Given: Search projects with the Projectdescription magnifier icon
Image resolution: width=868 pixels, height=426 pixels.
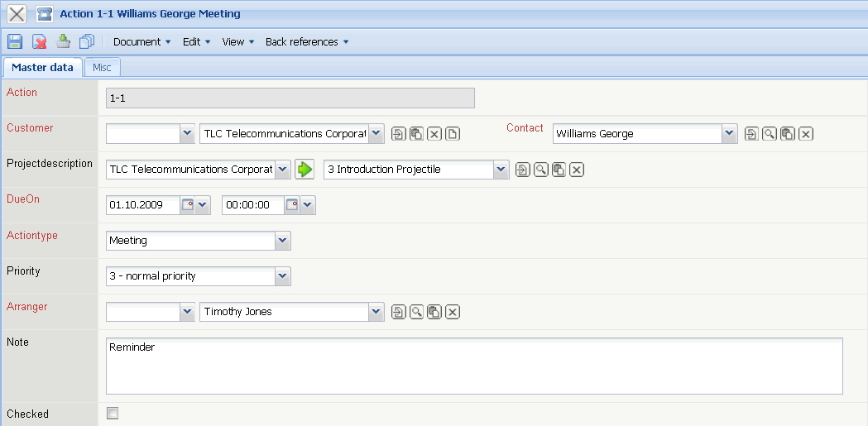Looking at the screenshot, I should pyautogui.click(x=541, y=170).
